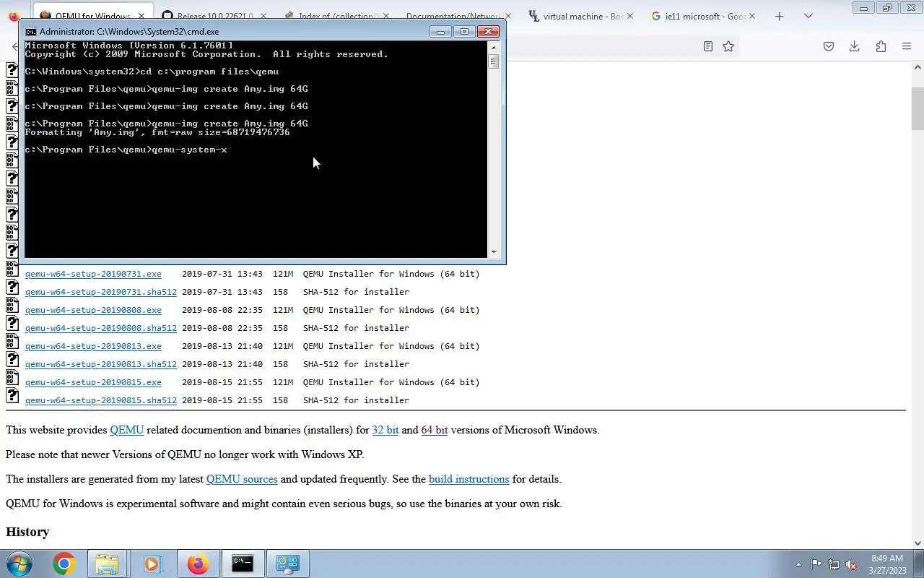
Task: Click file icon beside qemu-w64-setup-20190808.exe
Action: pyautogui.click(x=12, y=305)
